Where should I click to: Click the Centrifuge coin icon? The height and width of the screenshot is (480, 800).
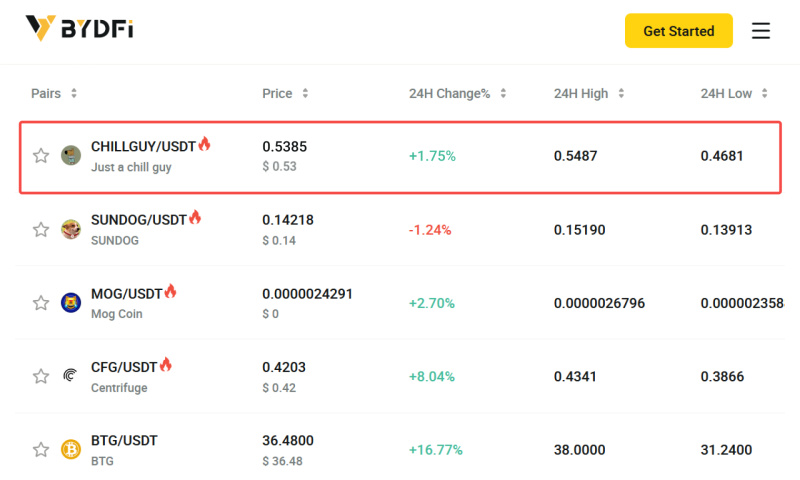[x=71, y=376]
